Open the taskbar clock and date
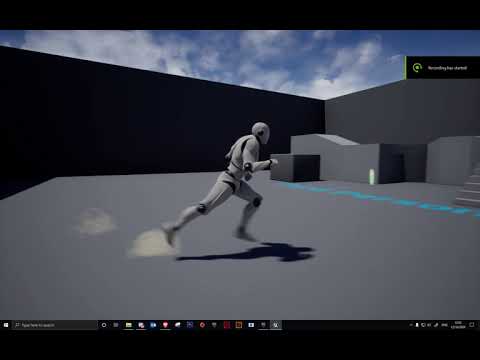The height and width of the screenshot is (360, 480). 458,325
